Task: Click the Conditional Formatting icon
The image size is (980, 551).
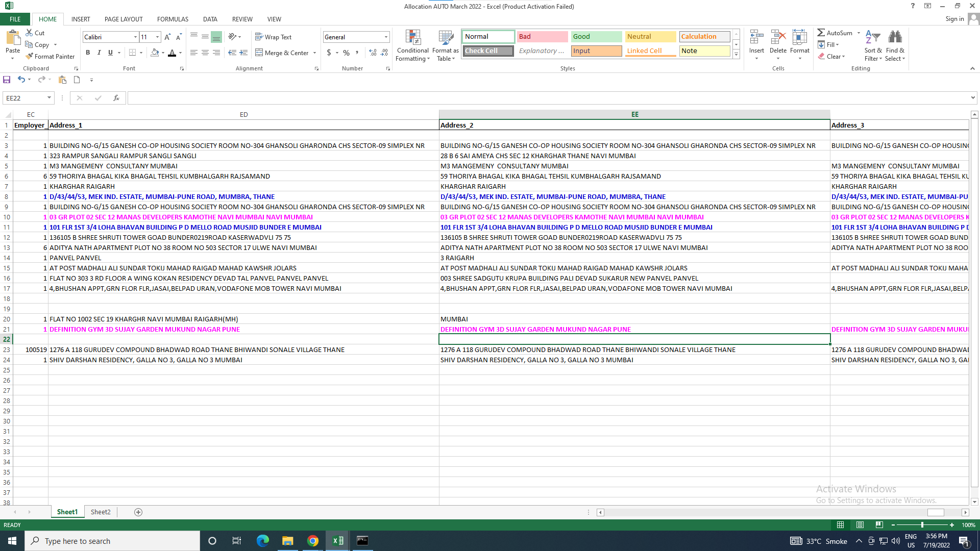Action: pyautogui.click(x=412, y=37)
